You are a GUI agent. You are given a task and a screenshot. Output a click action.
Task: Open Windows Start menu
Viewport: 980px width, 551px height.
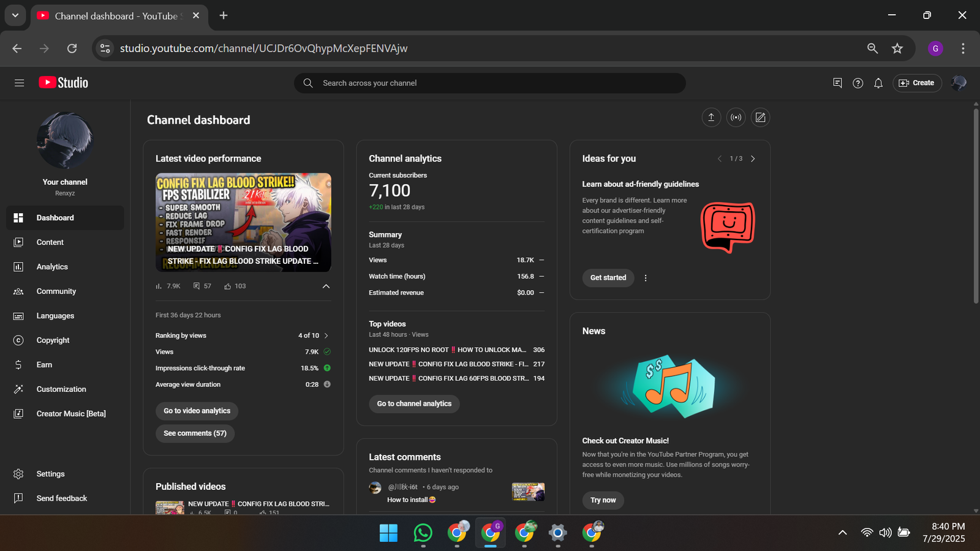(x=388, y=533)
